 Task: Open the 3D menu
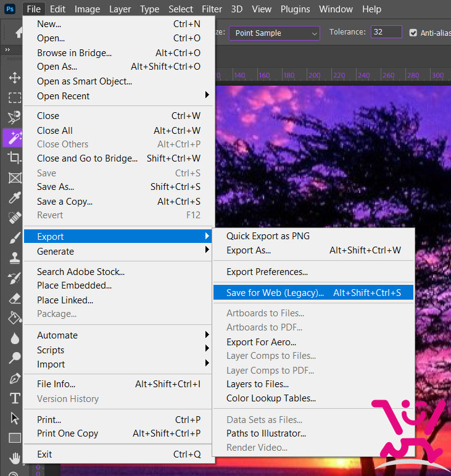237,9
